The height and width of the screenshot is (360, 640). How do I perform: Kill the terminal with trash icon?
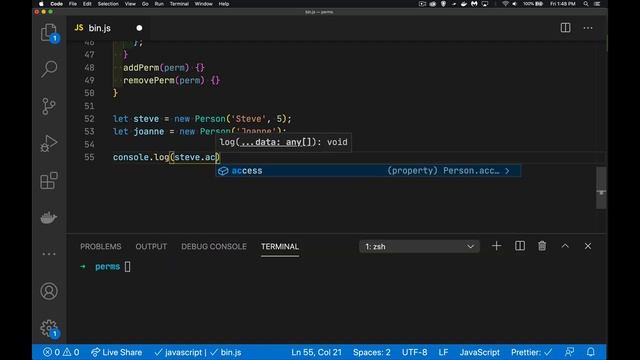pyautogui.click(x=542, y=246)
